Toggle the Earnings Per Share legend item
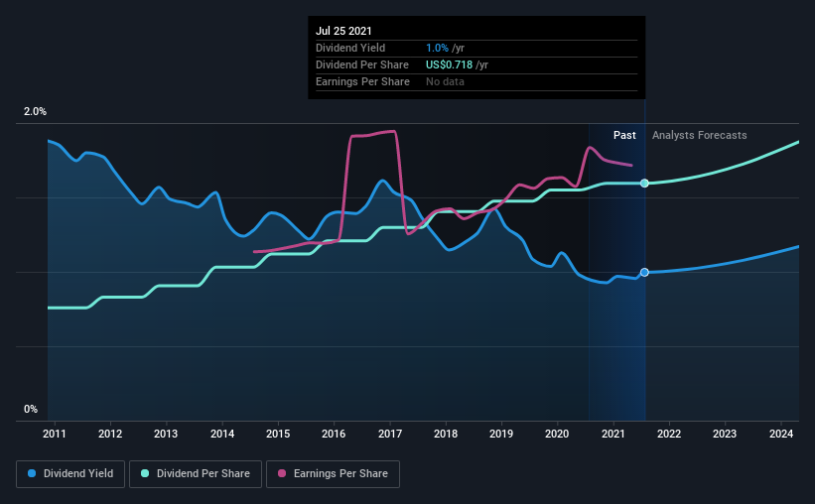The image size is (815, 504). 333,474
